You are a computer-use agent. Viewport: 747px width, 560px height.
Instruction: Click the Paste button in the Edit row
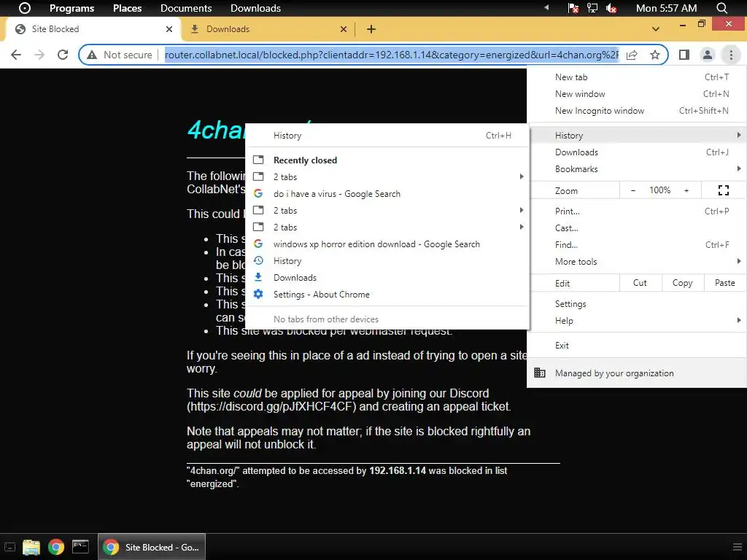[724, 283]
